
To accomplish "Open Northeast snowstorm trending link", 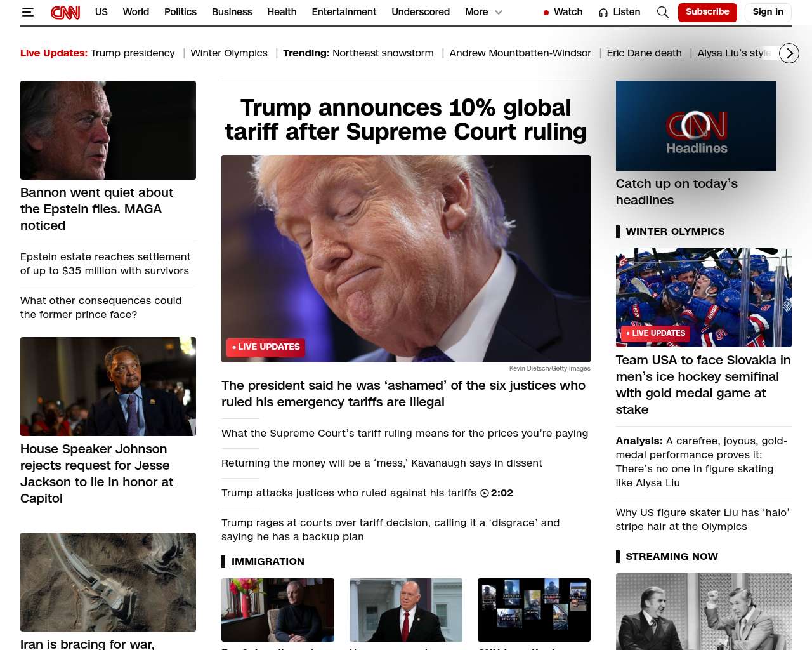I will tap(383, 53).
